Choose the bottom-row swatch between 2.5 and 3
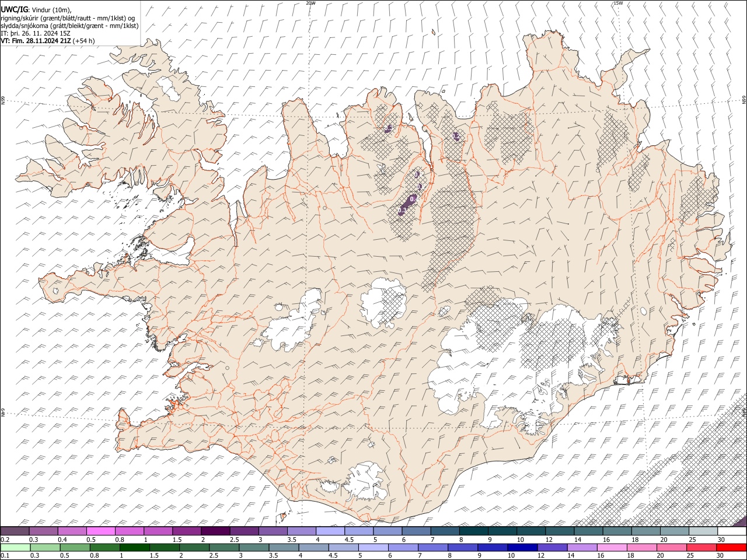This screenshot has width=747, height=560. 224,547
